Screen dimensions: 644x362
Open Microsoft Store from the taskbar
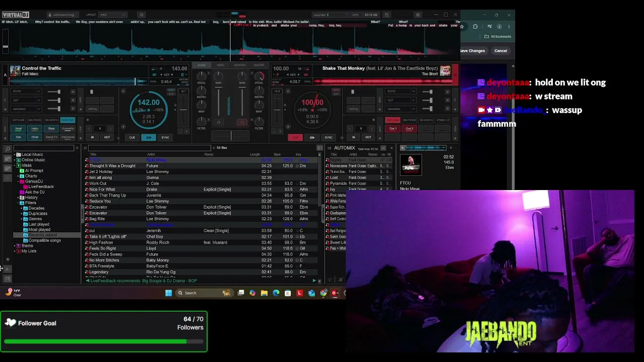click(x=288, y=293)
